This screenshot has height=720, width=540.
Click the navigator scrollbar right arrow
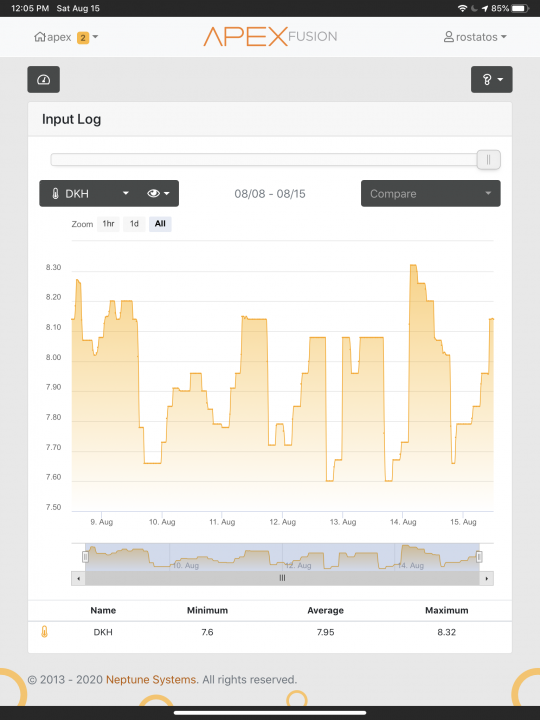pos(487,578)
